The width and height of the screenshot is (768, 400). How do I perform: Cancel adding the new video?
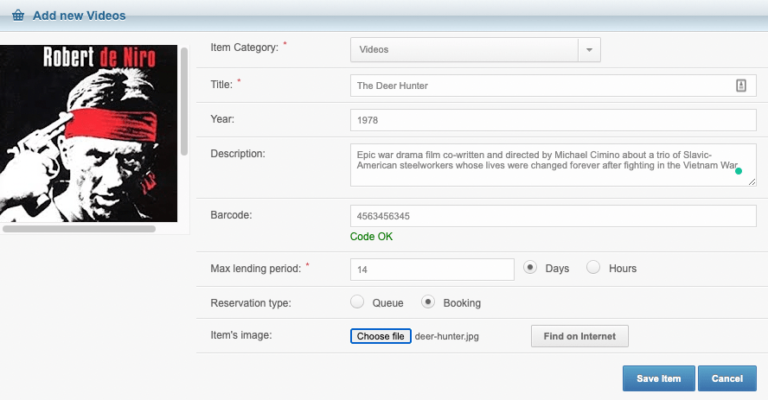[727, 379]
